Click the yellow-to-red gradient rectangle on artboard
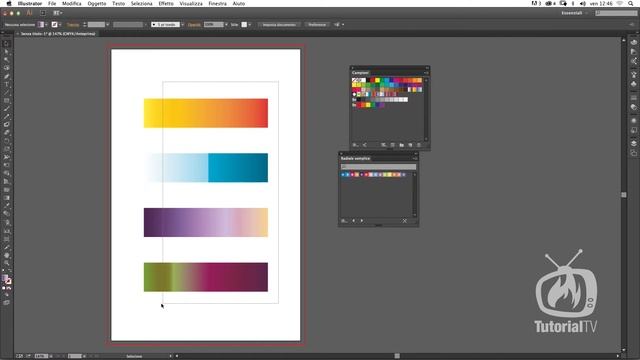 206,113
